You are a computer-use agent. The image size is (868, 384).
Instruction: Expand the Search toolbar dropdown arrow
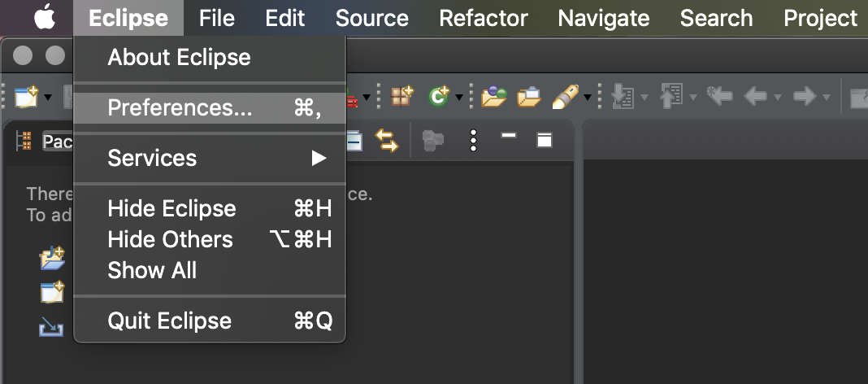586,98
